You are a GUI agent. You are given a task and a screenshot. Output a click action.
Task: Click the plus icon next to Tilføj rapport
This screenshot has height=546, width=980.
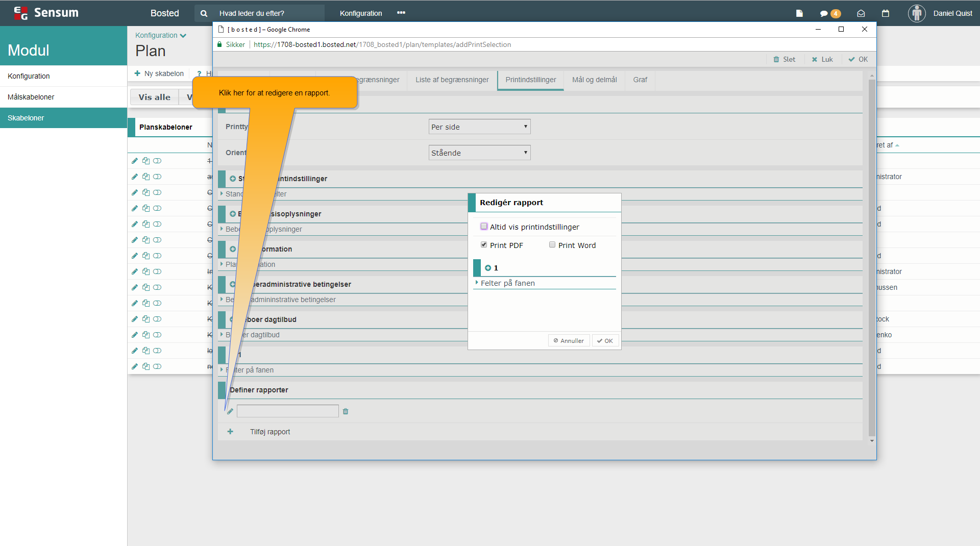230,432
